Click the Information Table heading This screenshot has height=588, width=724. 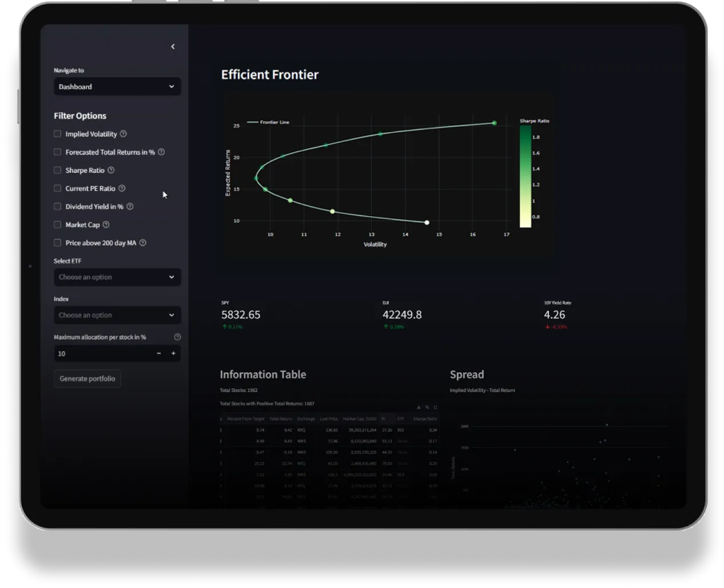coord(263,375)
